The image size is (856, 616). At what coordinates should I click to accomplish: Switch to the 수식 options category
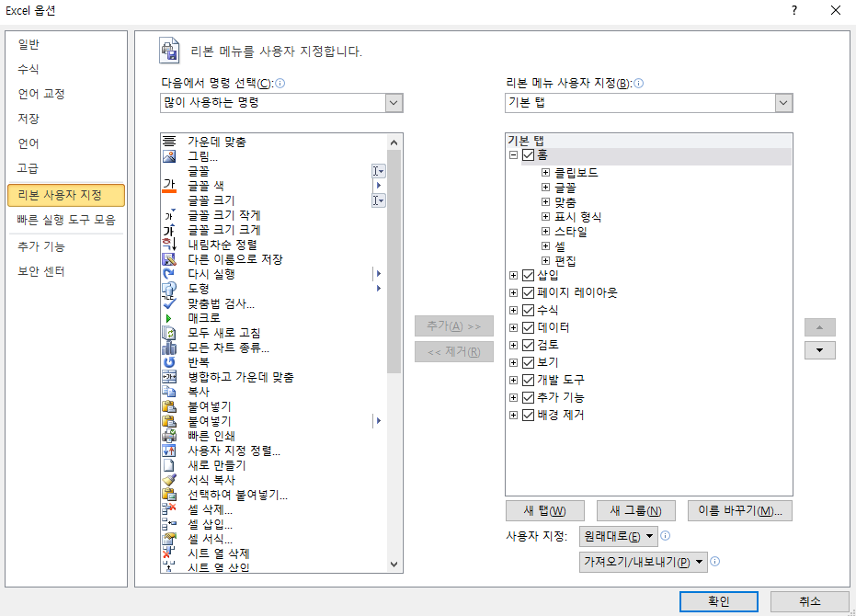pos(66,69)
